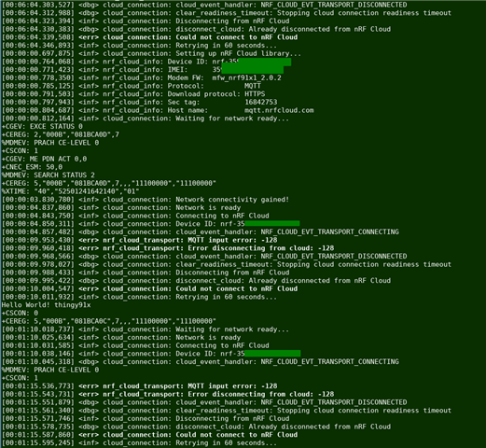
Task: Click the 'Download protocol: HTTPS' line
Action: [133, 94]
